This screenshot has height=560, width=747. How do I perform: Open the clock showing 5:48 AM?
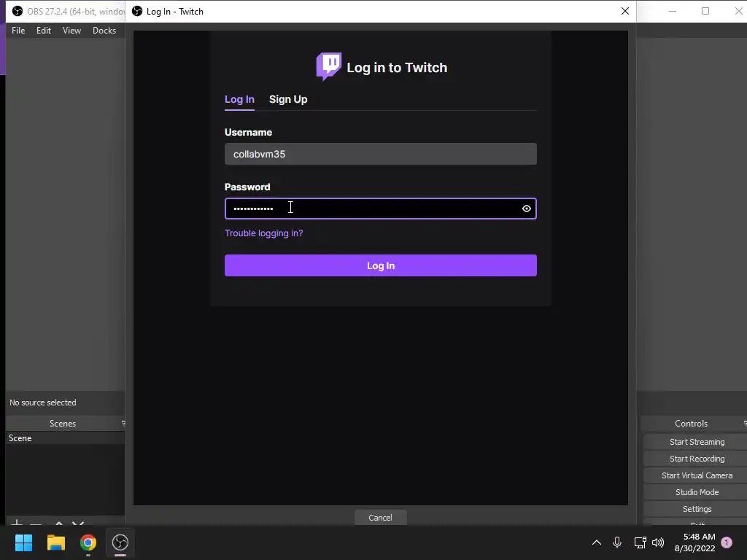tap(694, 542)
